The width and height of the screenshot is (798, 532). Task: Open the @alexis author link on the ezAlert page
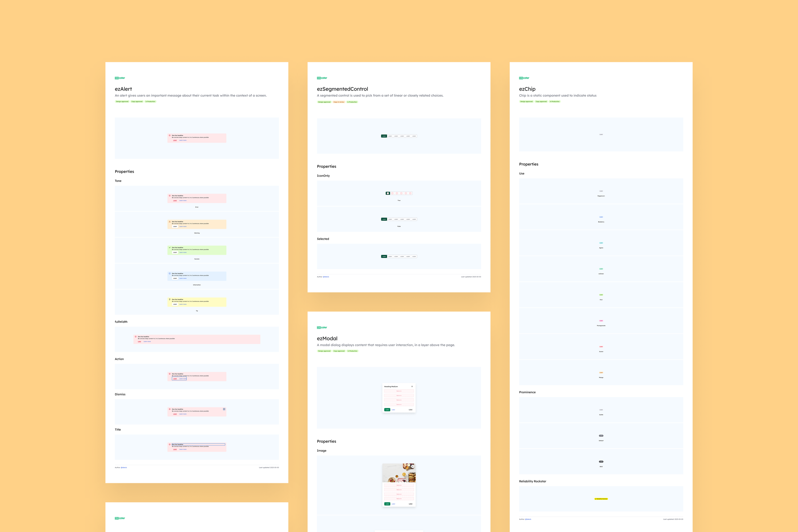point(124,468)
